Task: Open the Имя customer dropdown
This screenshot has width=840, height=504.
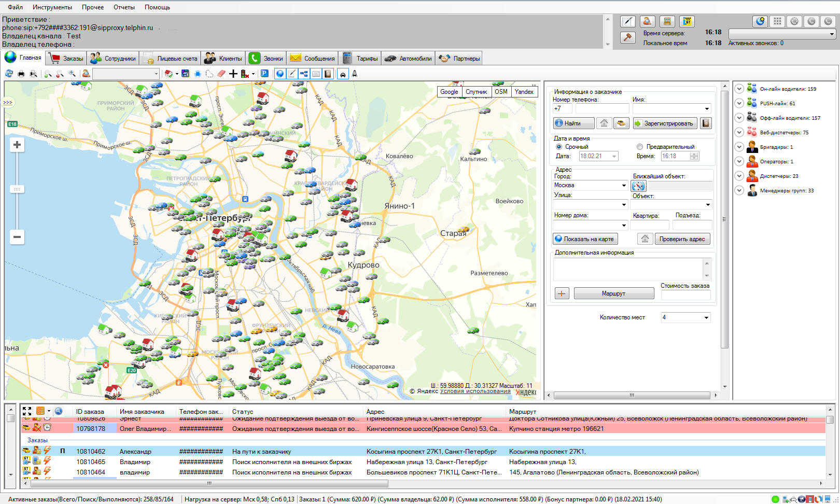Action: [x=707, y=109]
